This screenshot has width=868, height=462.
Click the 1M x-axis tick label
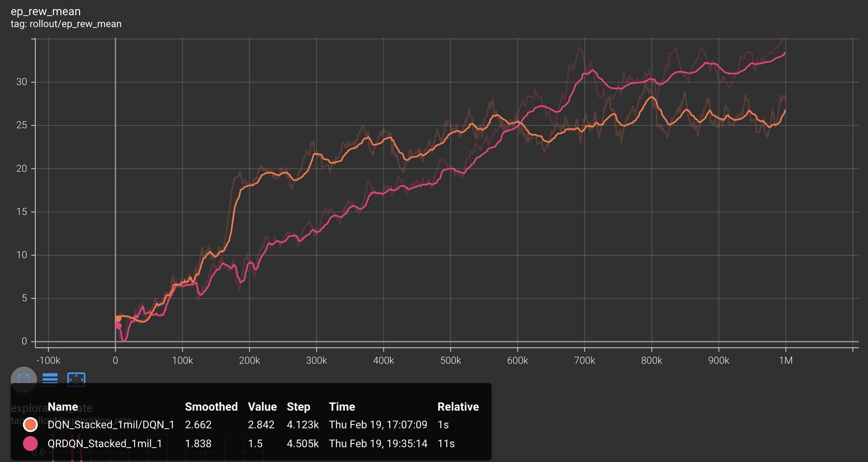click(x=785, y=360)
